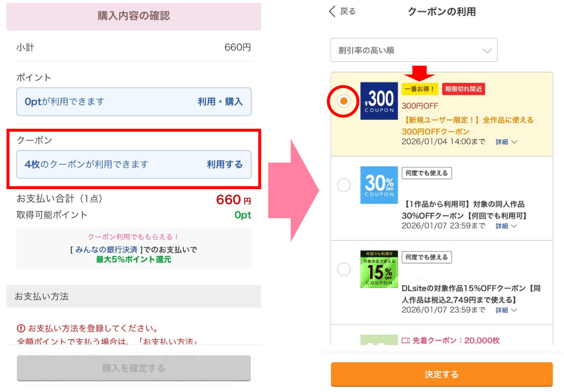Expand 詳細 for the 15%OFF coupon
Screen dimensions: 564x392
click(506, 310)
